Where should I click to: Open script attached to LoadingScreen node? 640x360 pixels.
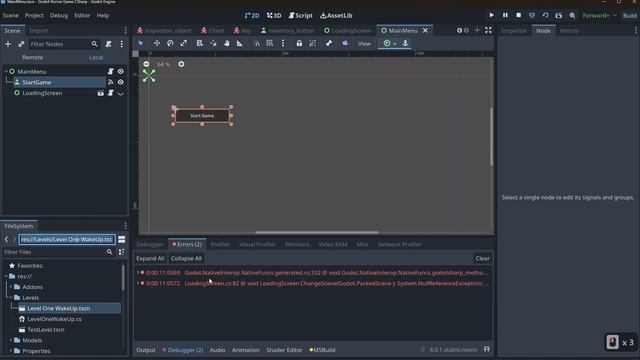tap(110, 93)
